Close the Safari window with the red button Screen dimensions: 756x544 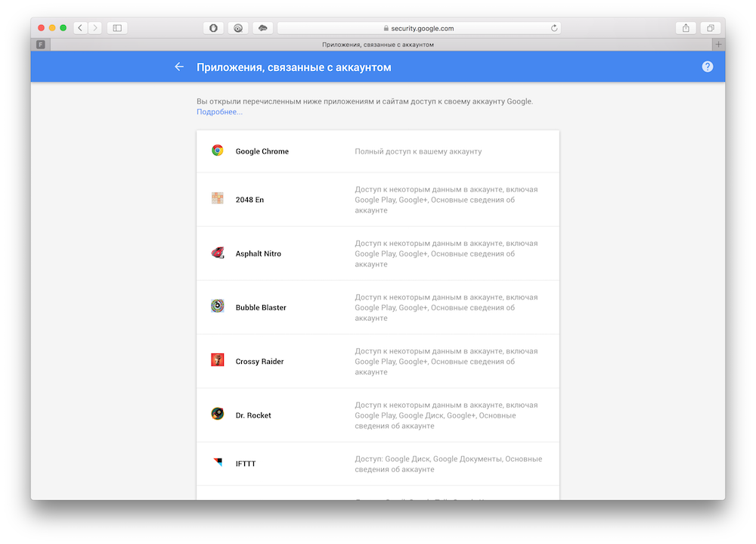42,28
